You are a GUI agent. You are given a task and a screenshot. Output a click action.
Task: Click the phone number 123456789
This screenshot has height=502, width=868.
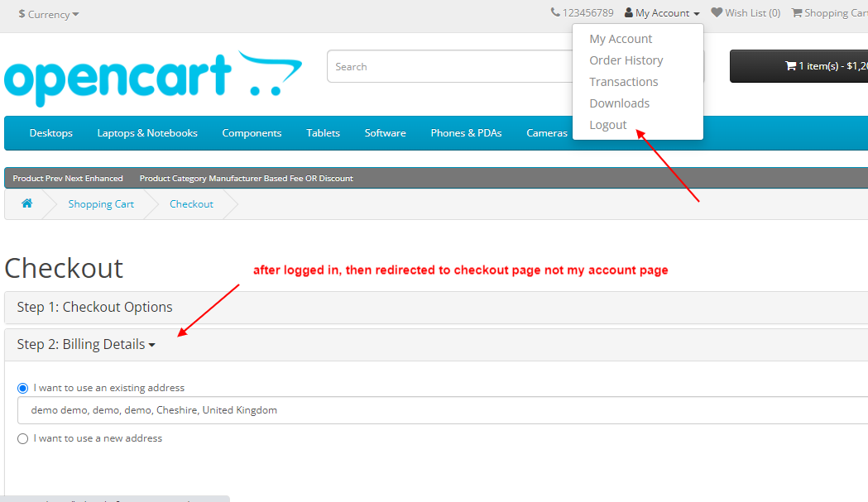587,12
